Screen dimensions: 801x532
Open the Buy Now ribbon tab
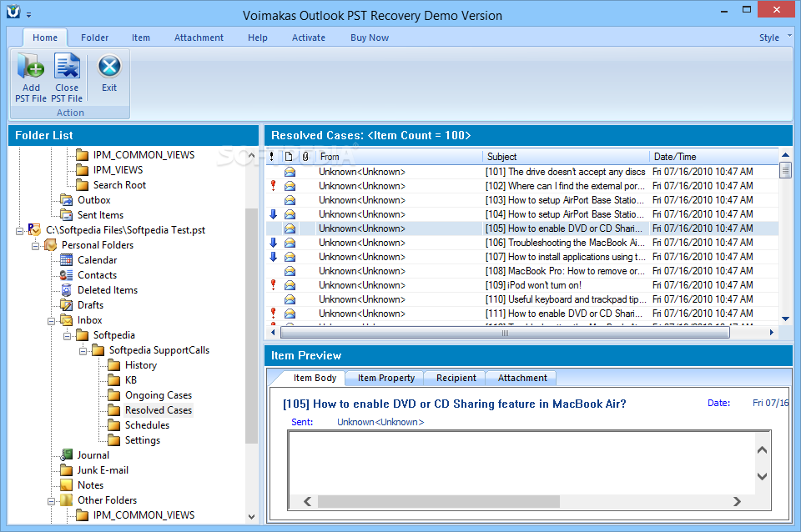370,38
